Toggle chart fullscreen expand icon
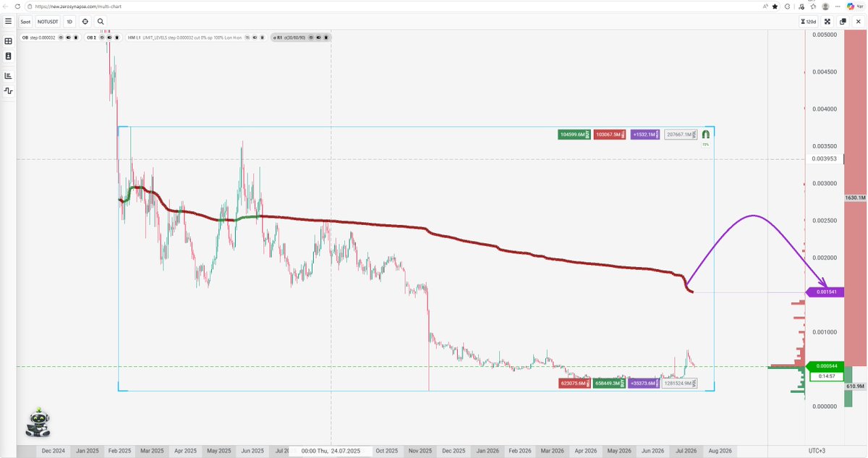This screenshot has width=868, height=458. tap(827, 22)
